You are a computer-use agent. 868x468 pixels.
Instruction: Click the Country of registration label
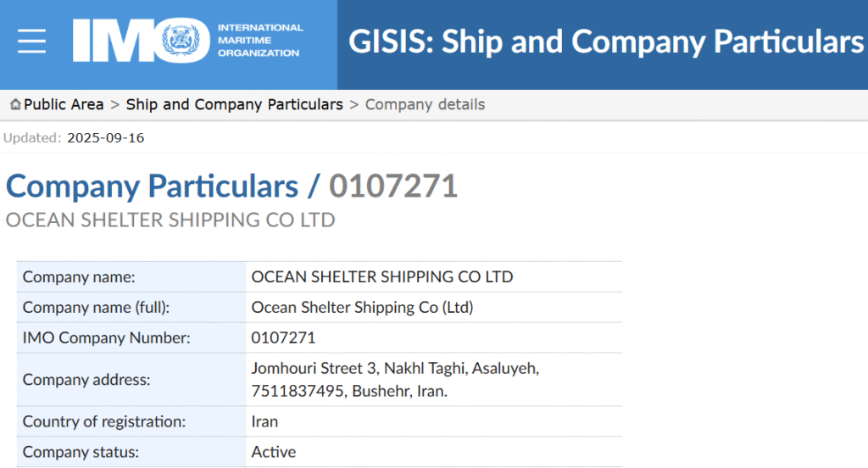[103, 421]
